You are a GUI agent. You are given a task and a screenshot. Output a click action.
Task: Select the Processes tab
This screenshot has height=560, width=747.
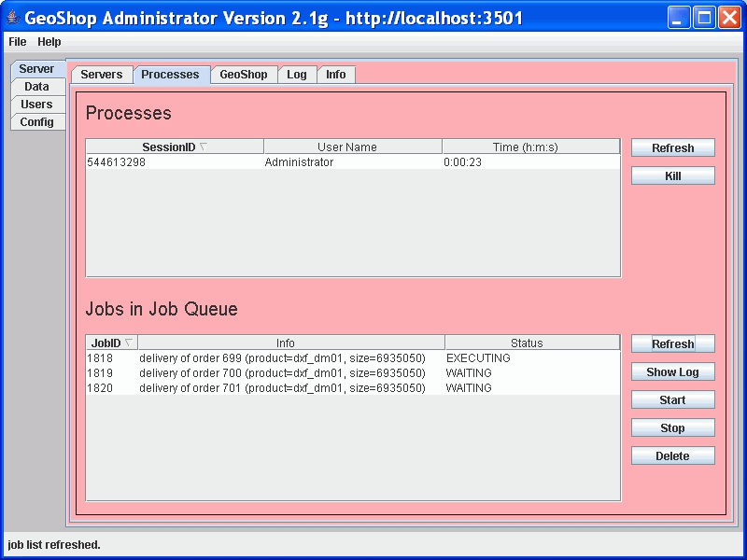click(170, 75)
